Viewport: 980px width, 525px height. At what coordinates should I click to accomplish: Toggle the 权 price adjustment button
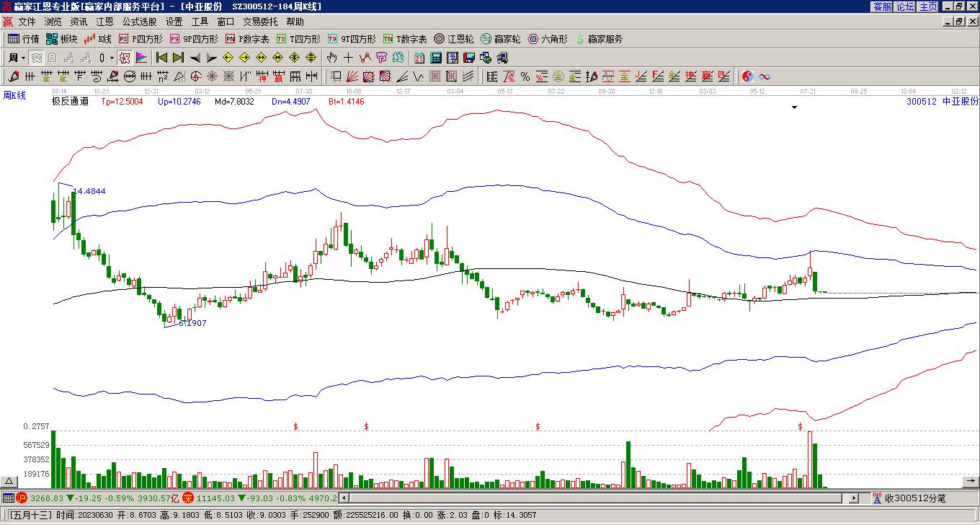click(x=125, y=58)
